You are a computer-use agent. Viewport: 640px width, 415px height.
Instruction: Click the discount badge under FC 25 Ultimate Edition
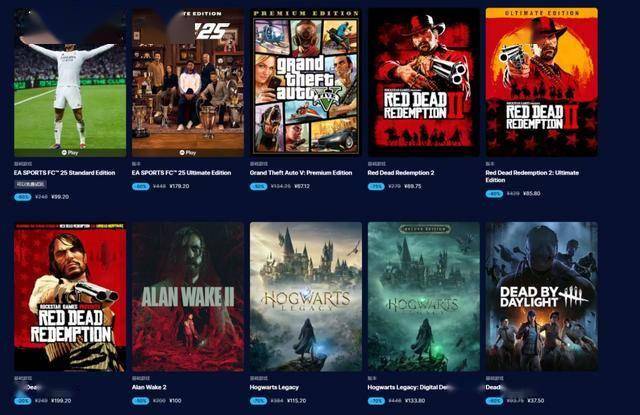coord(140,186)
